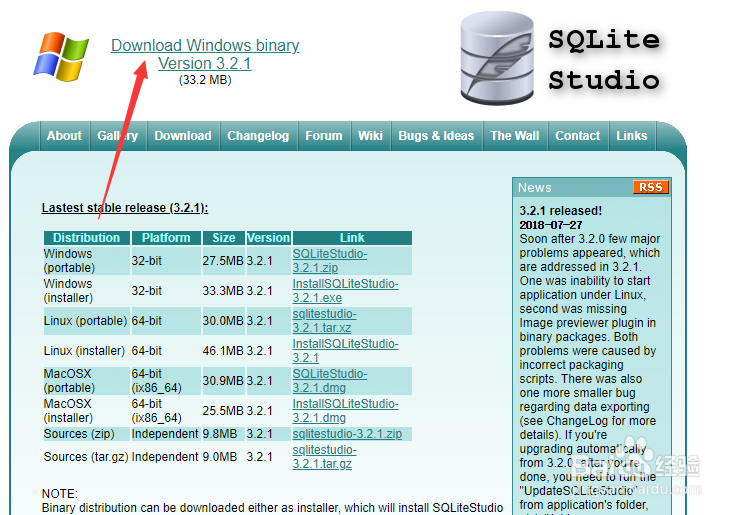Open the RSS feed button

tap(651, 187)
